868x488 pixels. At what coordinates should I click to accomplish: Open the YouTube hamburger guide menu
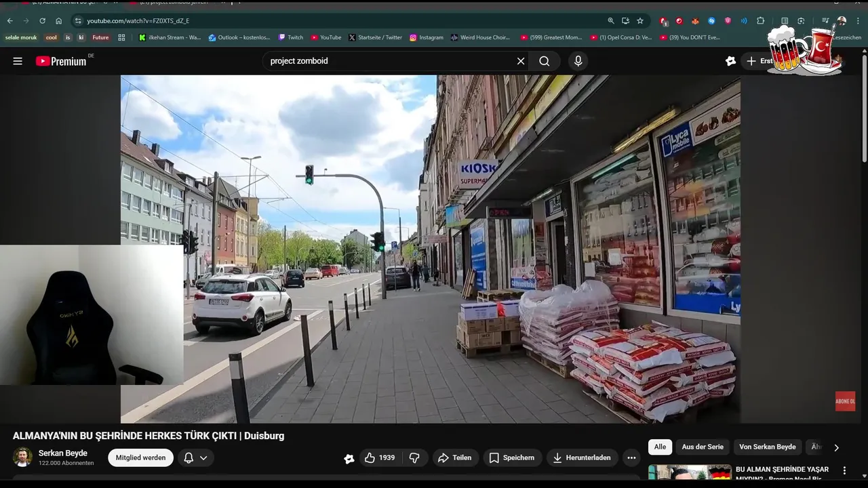[x=18, y=61]
